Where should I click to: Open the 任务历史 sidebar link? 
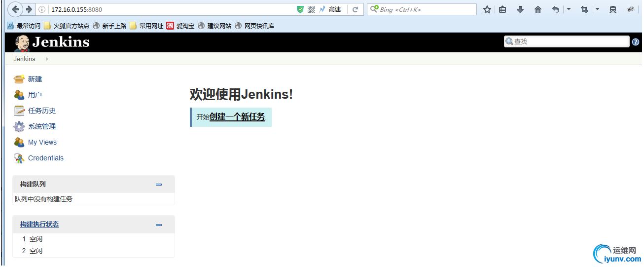tap(42, 111)
